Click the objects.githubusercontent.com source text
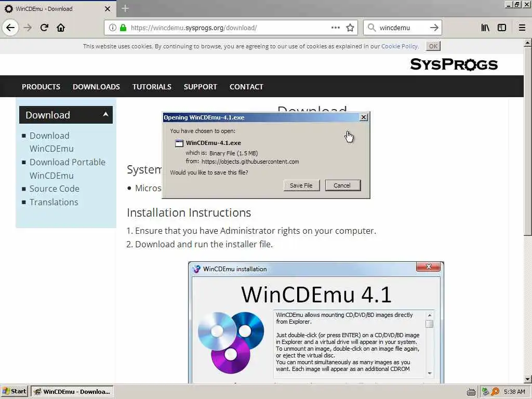532x399 pixels. (x=250, y=162)
